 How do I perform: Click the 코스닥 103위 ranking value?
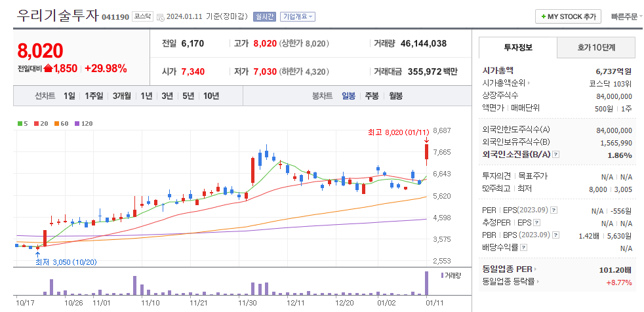click(611, 84)
